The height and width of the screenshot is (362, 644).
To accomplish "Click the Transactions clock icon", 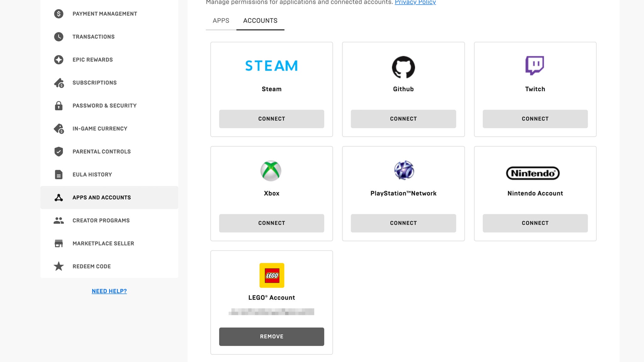I will 58,36.
